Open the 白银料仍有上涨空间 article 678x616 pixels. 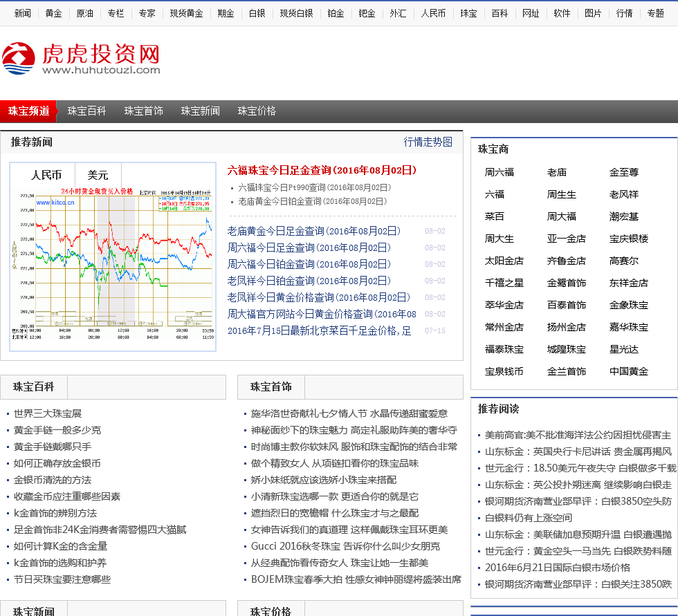[529, 518]
